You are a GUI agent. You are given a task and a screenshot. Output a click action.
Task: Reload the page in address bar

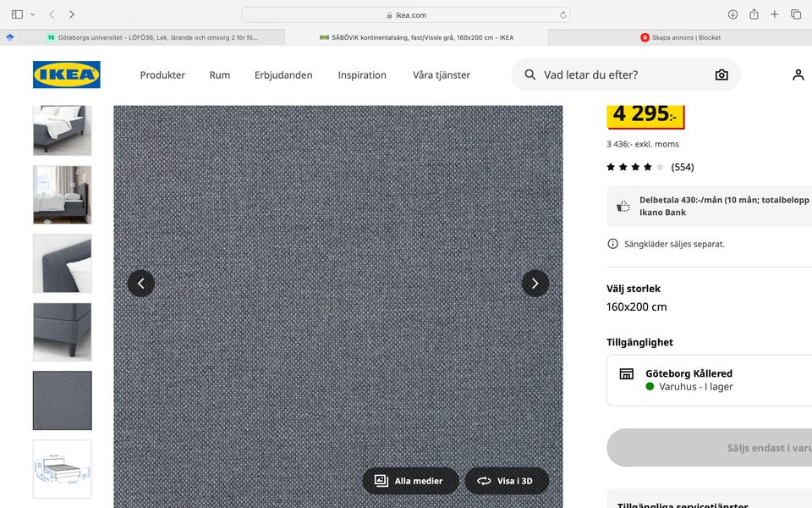click(562, 14)
